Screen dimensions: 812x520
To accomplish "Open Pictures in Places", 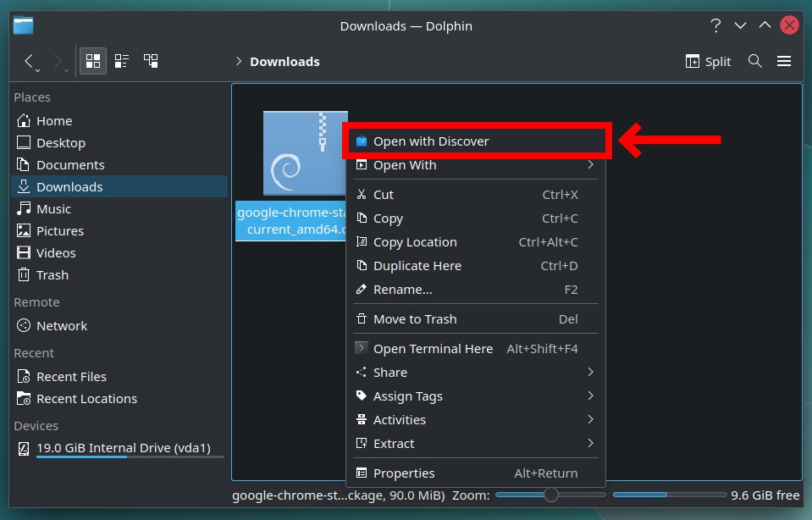I will click(119, 230).
